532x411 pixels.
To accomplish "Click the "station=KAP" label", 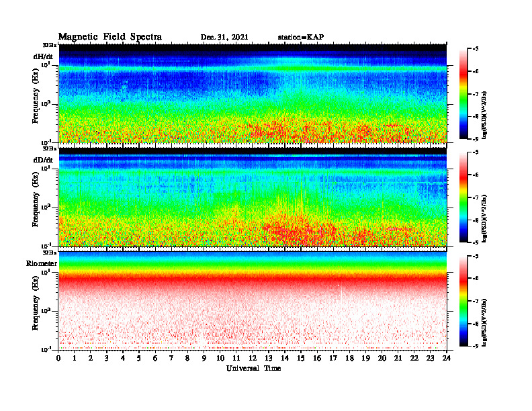I will pos(301,37).
